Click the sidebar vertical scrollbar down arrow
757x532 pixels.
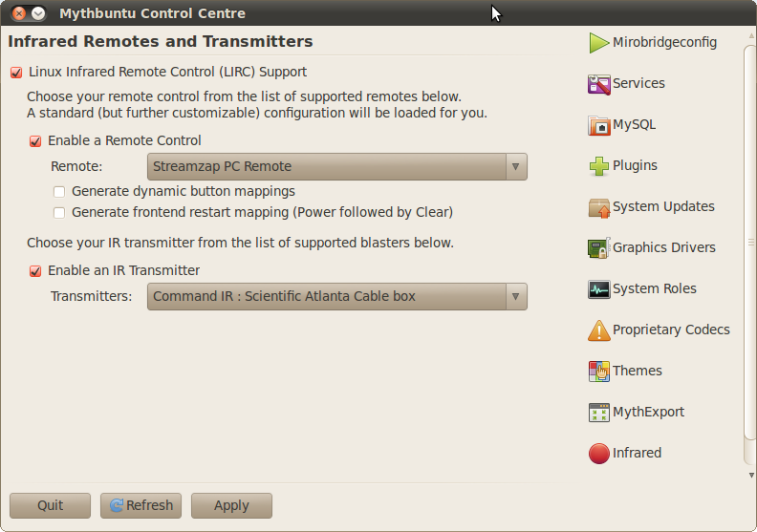click(x=751, y=475)
